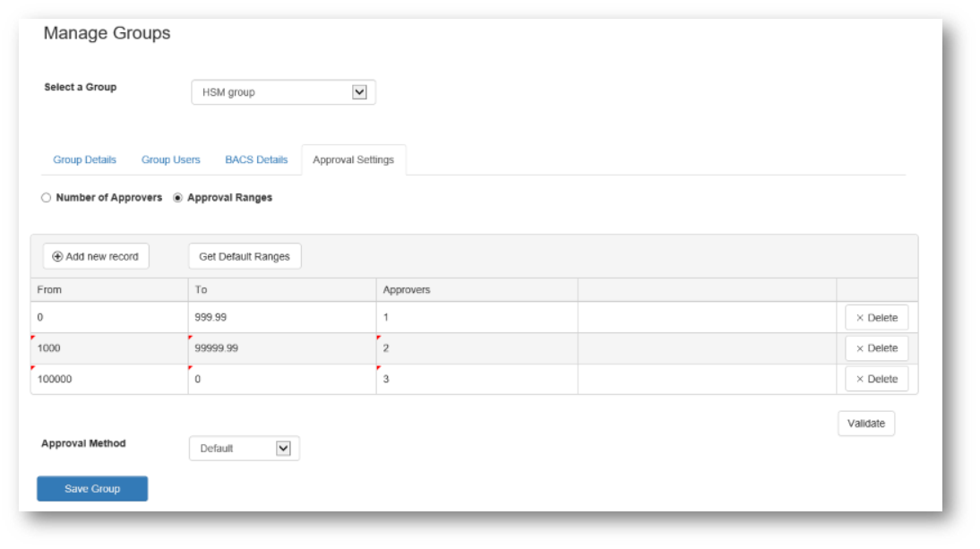Viewport: 980px width, 549px height.
Task: Delete the range starting at 0
Action: [876, 317]
